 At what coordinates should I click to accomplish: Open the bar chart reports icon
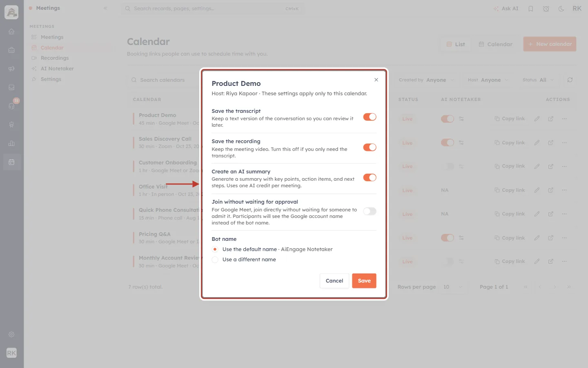tap(11, 144)
